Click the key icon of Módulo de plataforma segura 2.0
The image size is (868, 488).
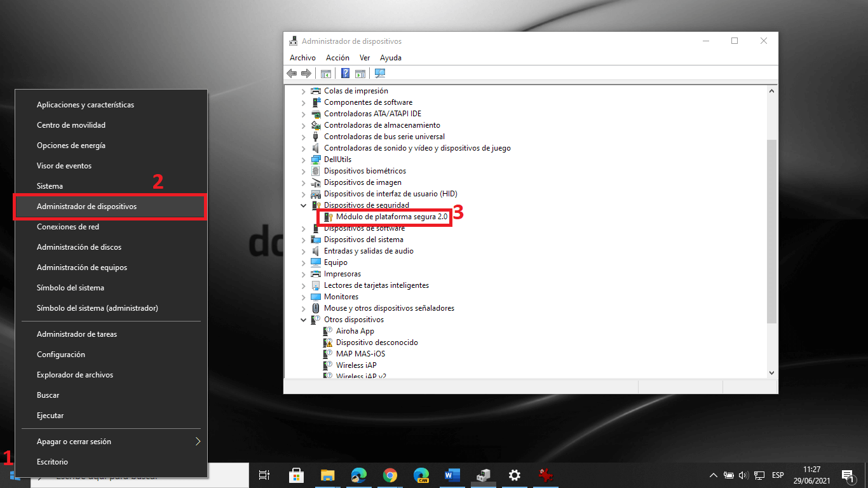329,217
